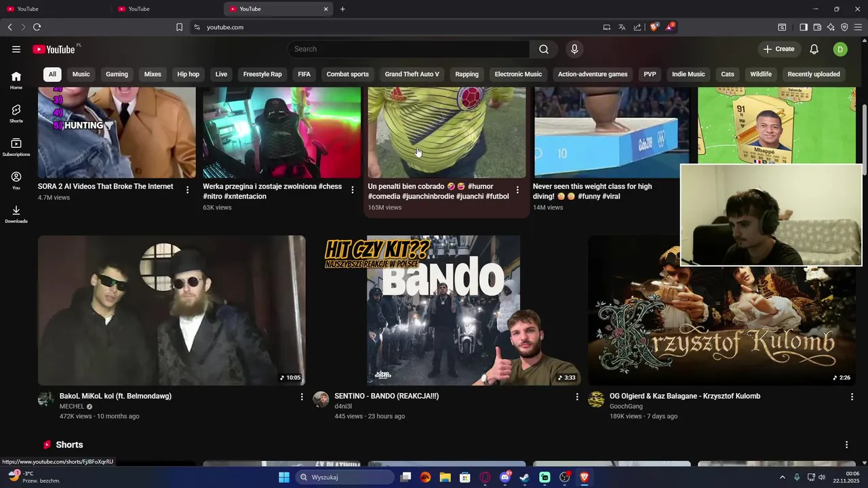The height and width of the screenshot is (488, 868).
Task: Open d4ni3l channel link
Action: click(x=343, y=407)
